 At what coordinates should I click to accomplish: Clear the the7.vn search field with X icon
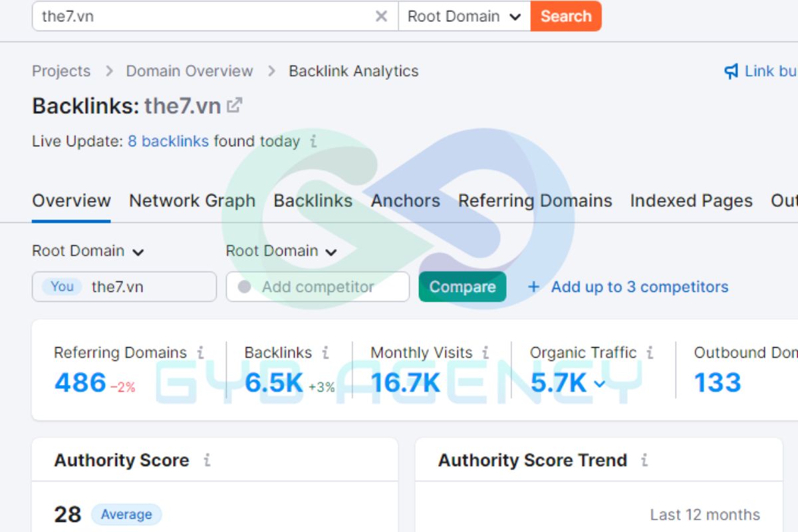[381, 16]
